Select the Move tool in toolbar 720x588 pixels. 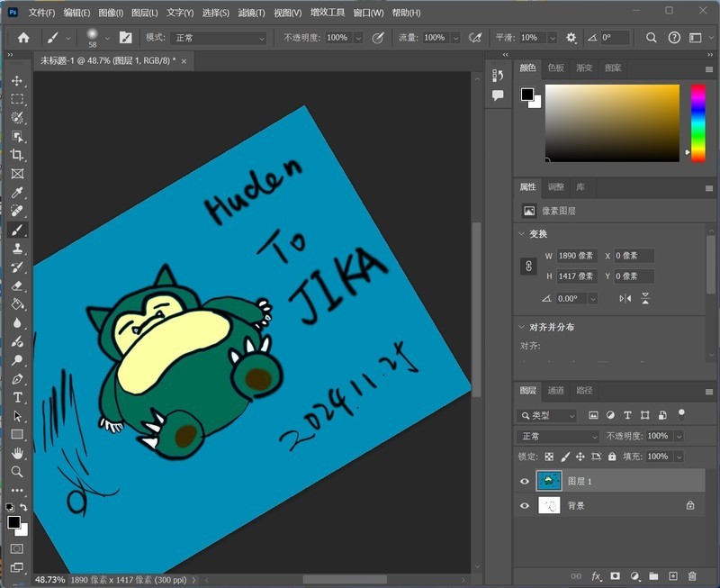tap(17, 81)
